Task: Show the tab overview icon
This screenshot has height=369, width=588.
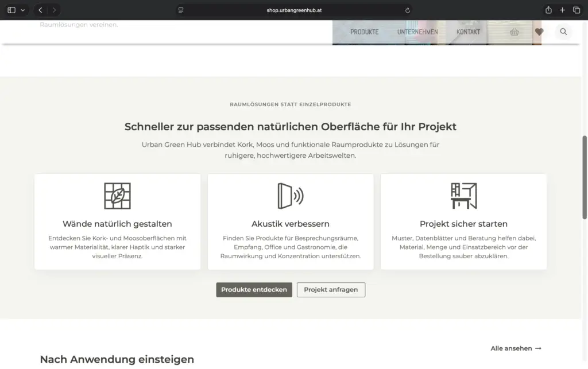Action: point(577,10)
